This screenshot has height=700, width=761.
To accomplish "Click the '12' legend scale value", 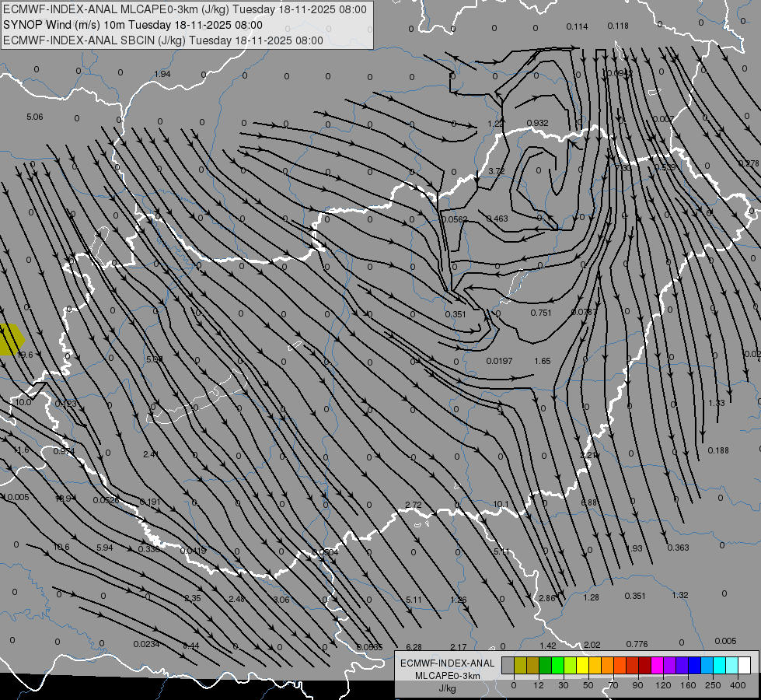I will point(539,685).
